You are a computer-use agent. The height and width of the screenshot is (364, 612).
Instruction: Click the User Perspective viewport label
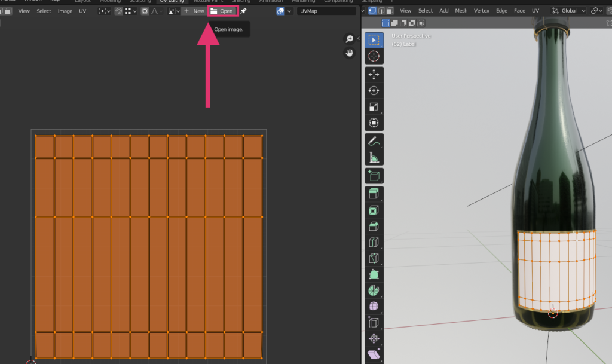tap(411, 36)
